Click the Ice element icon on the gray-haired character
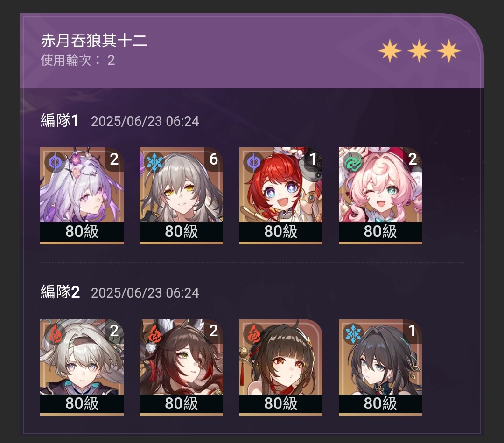The height and width of the screenshot is (443, 504). click(154, 162)
